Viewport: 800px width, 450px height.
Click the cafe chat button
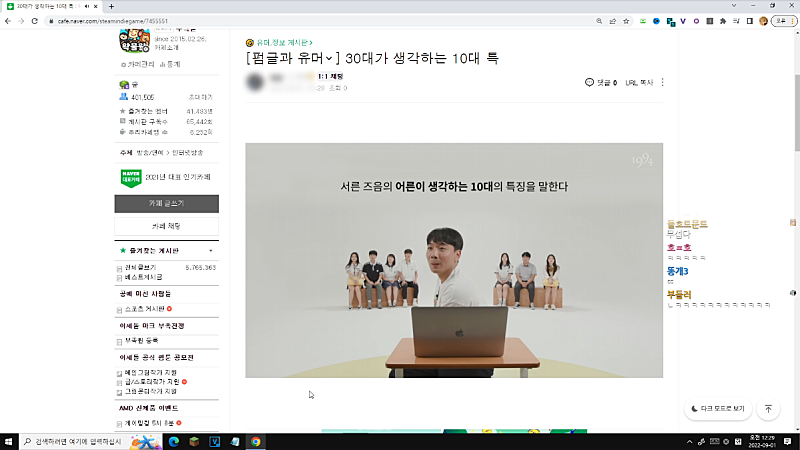pos(166,226)
